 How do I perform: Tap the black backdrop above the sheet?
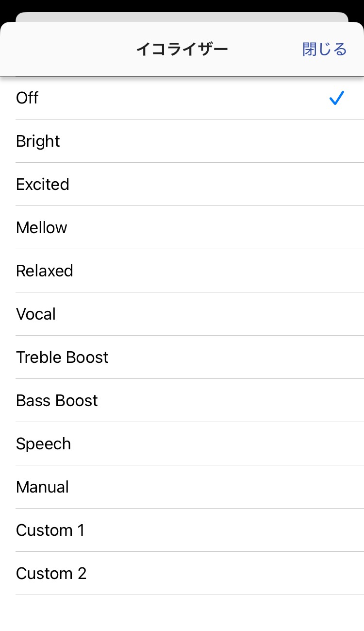182,5
